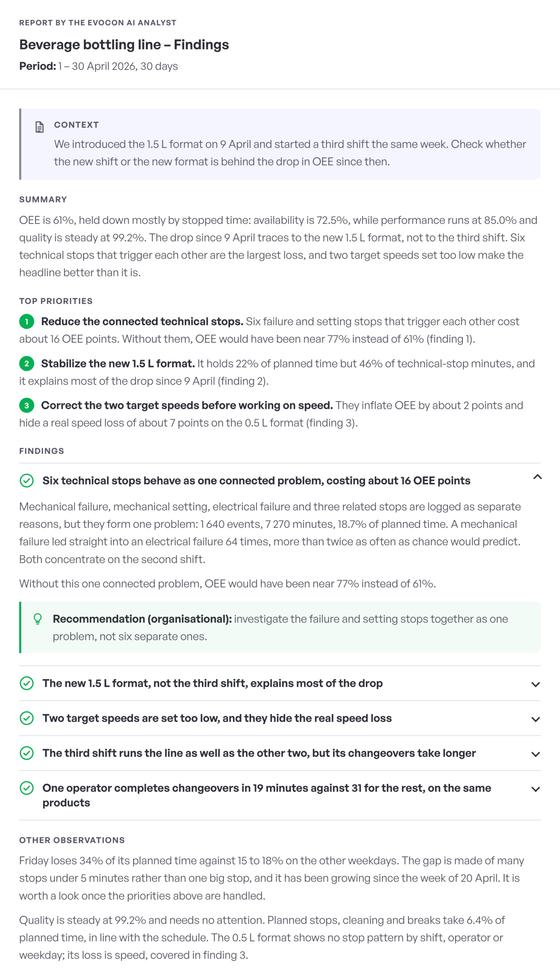Collapse the six technical stops finding
560x980 pixels.
pyautogui.click(x=537, y=477)
